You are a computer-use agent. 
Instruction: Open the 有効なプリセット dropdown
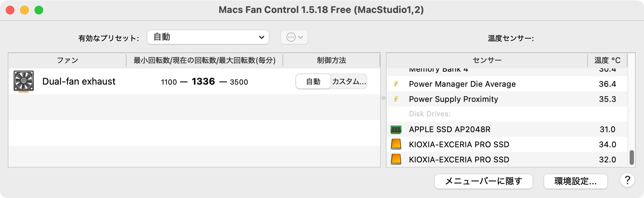(x=208, y=37)
